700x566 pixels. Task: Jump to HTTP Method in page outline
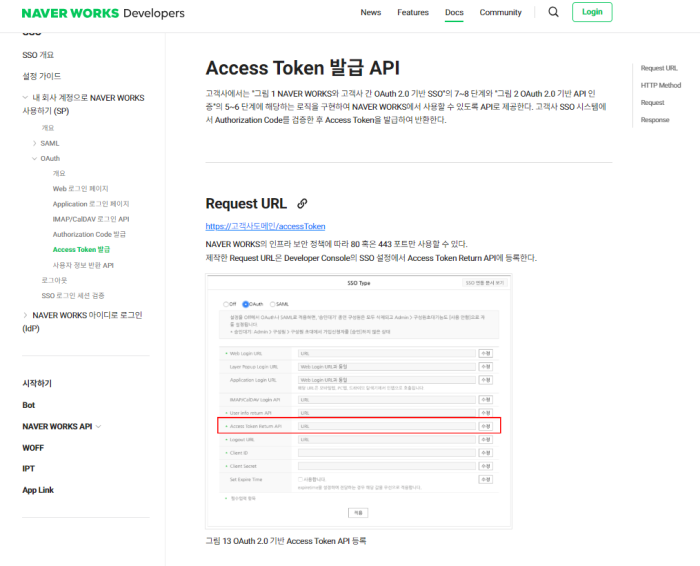coord(661,85)
